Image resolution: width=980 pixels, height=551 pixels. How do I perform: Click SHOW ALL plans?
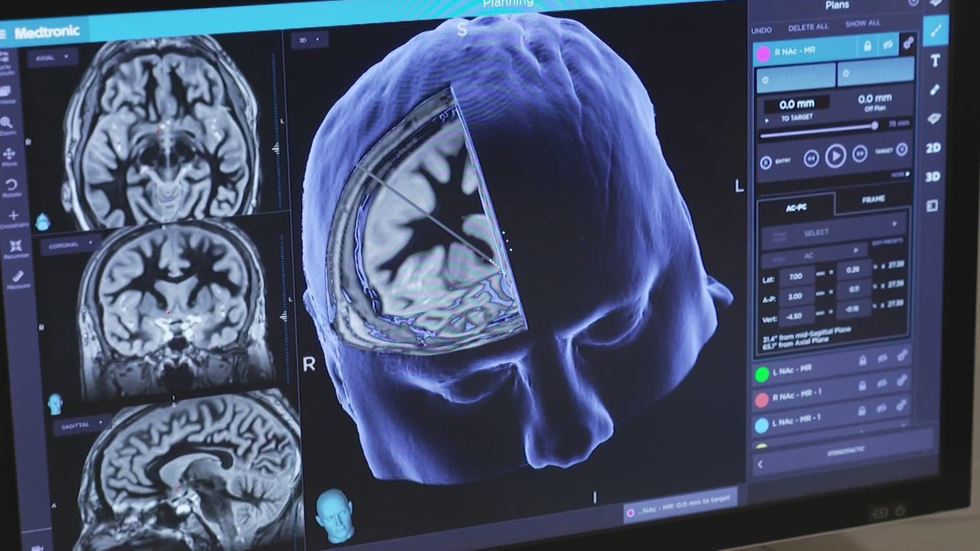coord(863,23)
